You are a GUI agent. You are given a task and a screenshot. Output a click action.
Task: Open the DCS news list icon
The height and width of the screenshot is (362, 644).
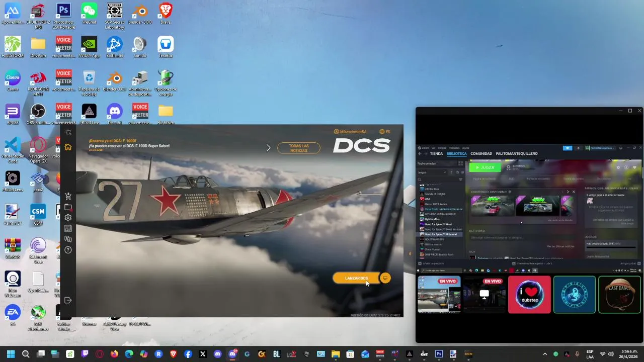pos(68,229)
